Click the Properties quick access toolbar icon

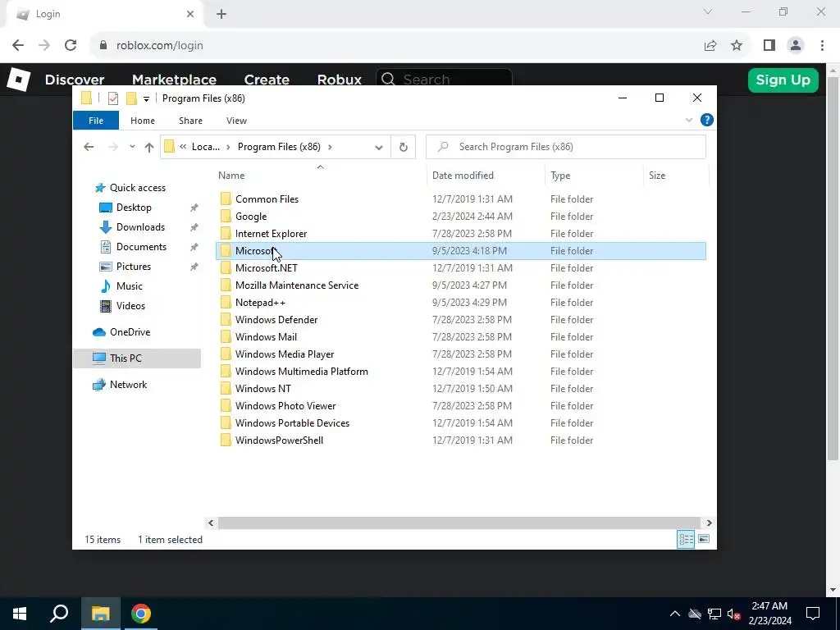[x=113, y=98]
